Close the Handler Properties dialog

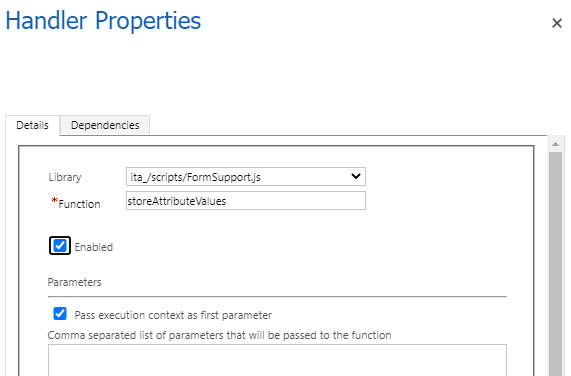click(x=556, y=23)
